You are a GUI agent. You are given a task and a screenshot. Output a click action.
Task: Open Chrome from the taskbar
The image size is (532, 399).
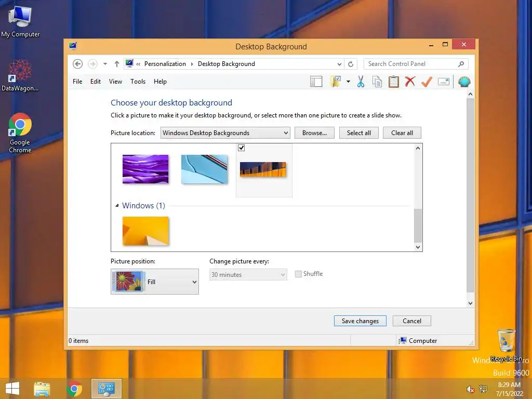tap(74, 389)
